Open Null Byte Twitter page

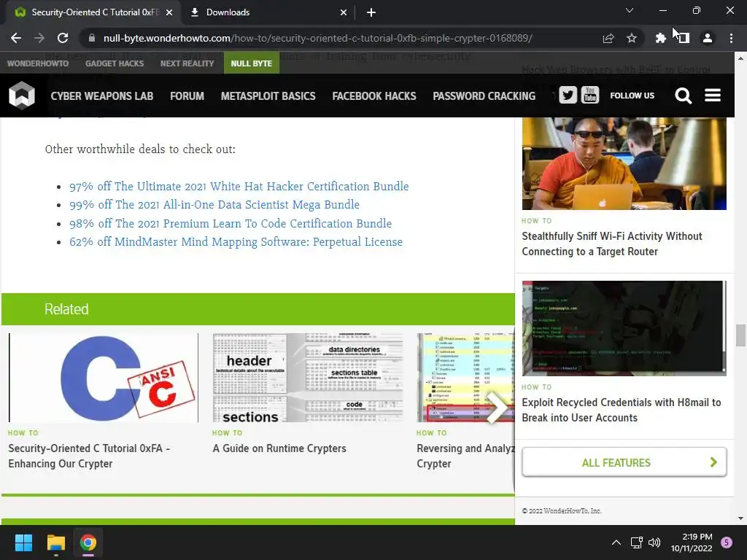568,96
